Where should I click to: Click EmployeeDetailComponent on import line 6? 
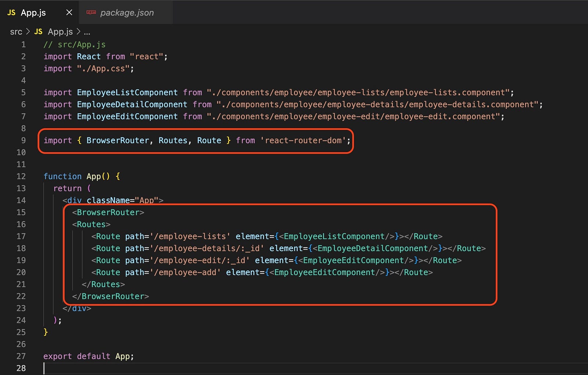click(x=132, y=105)
